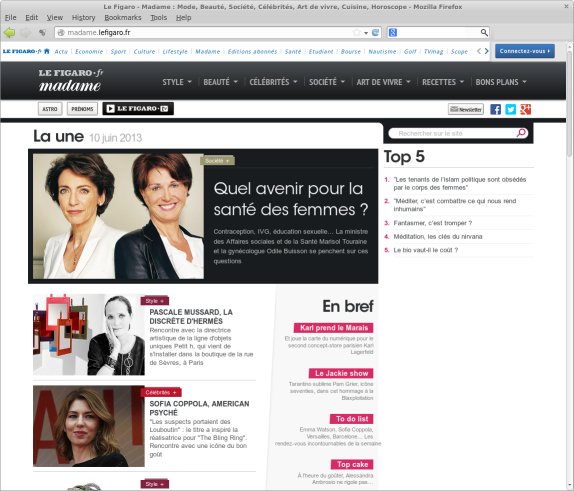Close the Firefox window

coord(566,7)
